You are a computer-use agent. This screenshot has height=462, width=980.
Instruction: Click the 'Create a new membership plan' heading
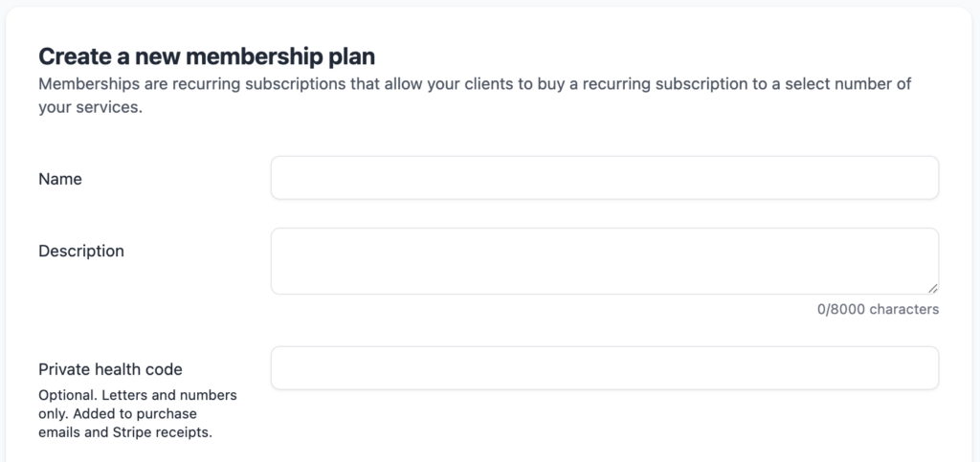207,55
